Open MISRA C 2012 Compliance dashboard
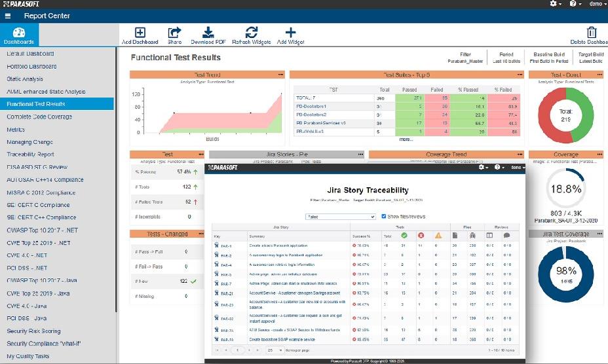Screen dimensions: 608x364 pyautogui.click(x=41, y=192)
